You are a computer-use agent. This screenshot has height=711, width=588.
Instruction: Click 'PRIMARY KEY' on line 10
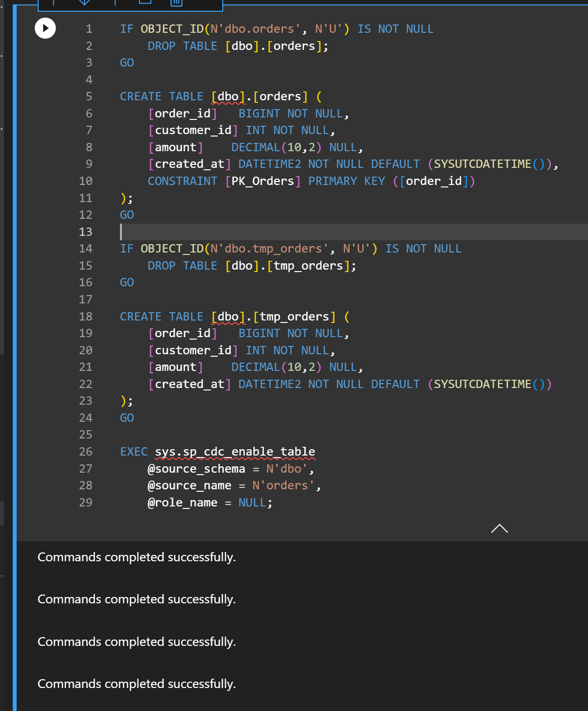(x=347, y=181)
